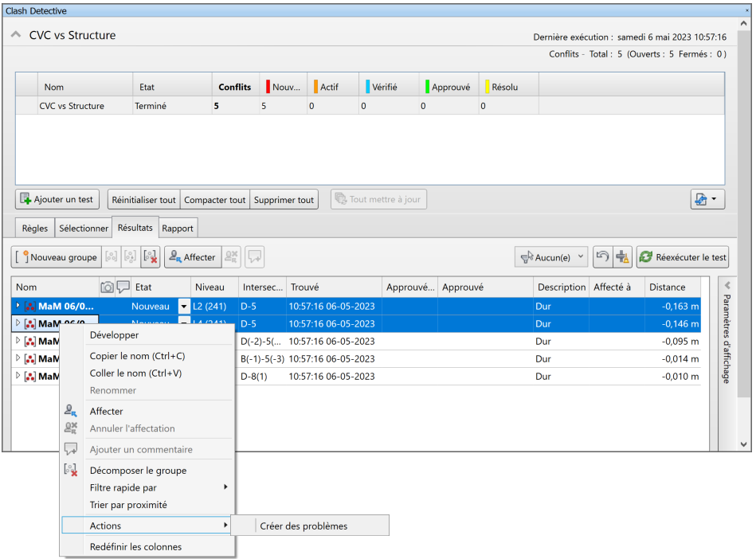This screenshot has height=559, width=756.
Task: Select Trier par proximité from context menu
Action: [128, 505]
